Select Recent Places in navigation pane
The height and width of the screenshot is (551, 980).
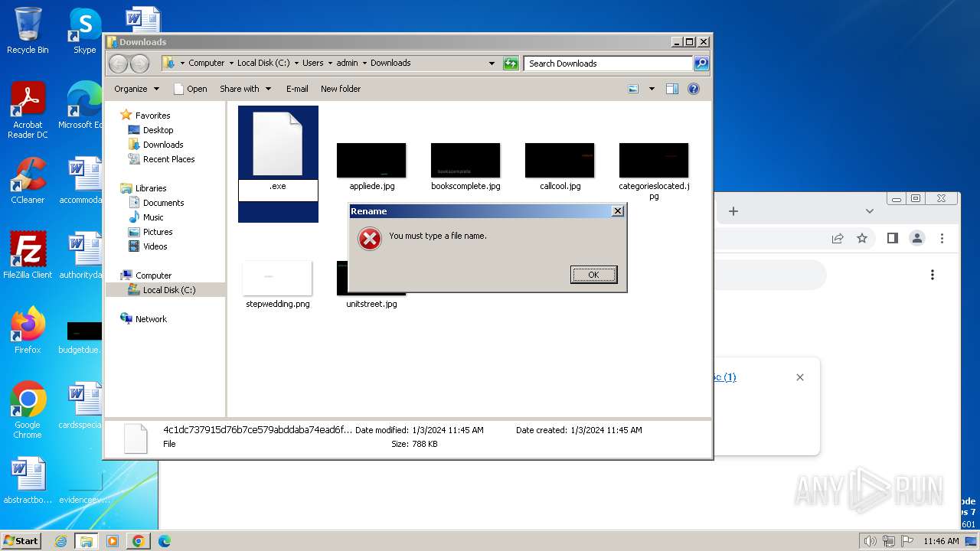pyautogui.click(x=168, y=159)
